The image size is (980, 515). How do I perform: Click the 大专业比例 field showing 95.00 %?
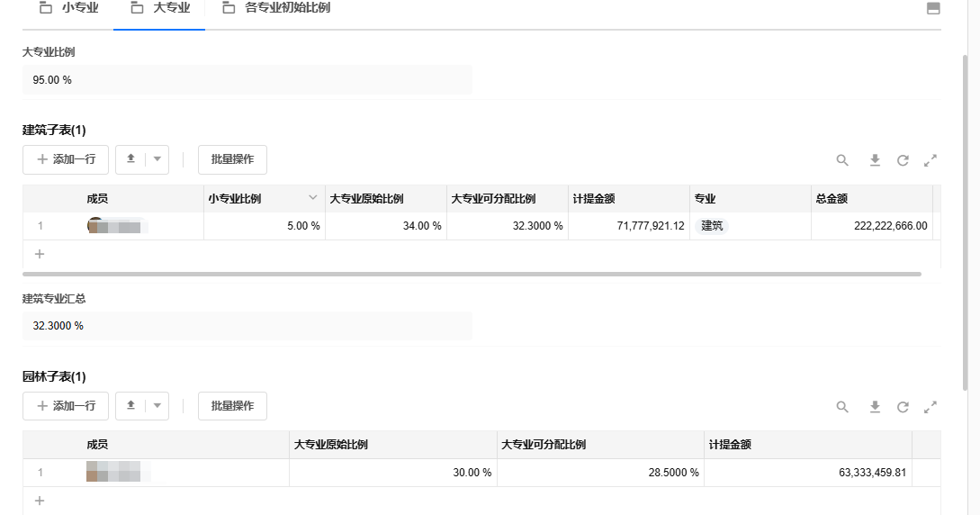point(247,80)
